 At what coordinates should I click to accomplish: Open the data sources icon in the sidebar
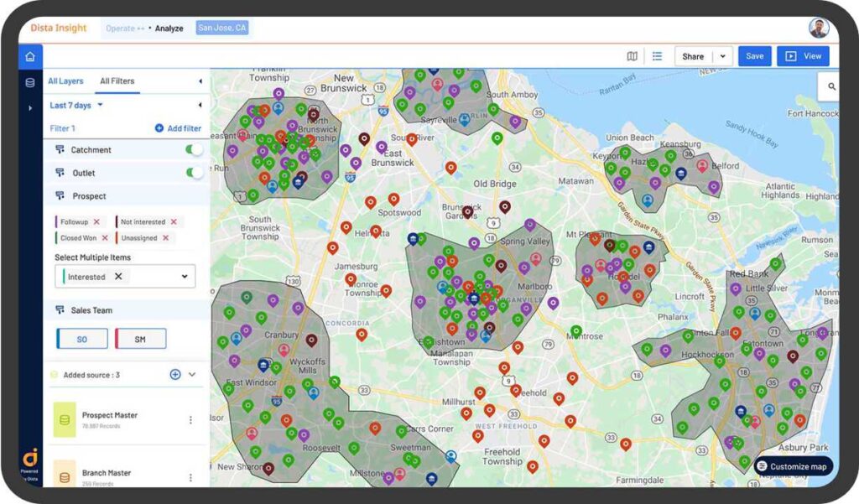(30, 82)
